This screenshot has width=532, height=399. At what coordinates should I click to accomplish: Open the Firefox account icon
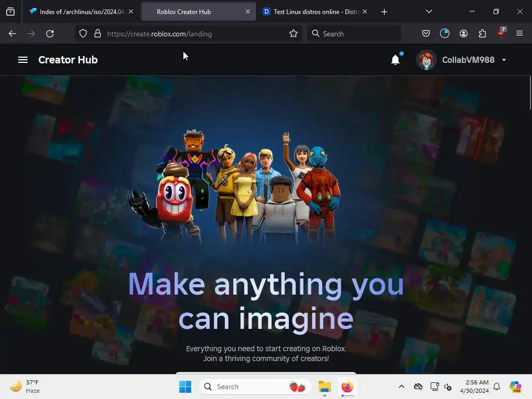463,34
